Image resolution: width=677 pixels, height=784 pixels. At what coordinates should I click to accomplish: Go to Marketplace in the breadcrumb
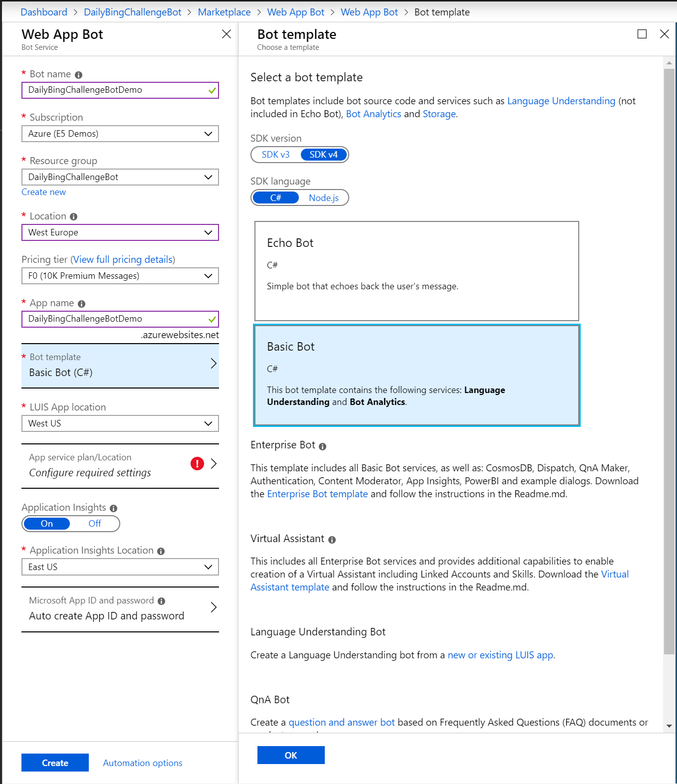click(x=224, y=12)
